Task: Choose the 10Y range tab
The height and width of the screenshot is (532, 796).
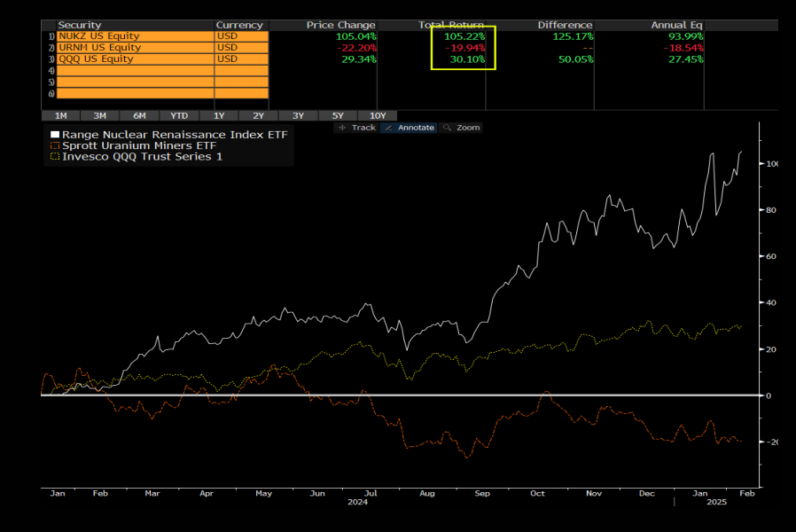Action: point(378,115)
